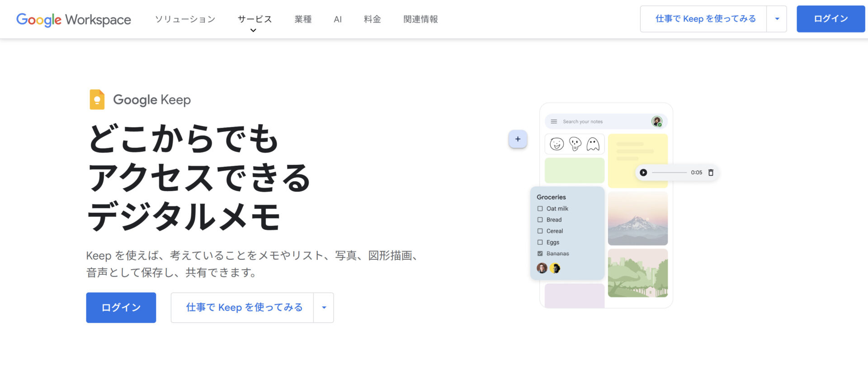Open the 料金 page
Viewport: 868px width, 366px height.
pyautogui.click(x=373, y=19)
